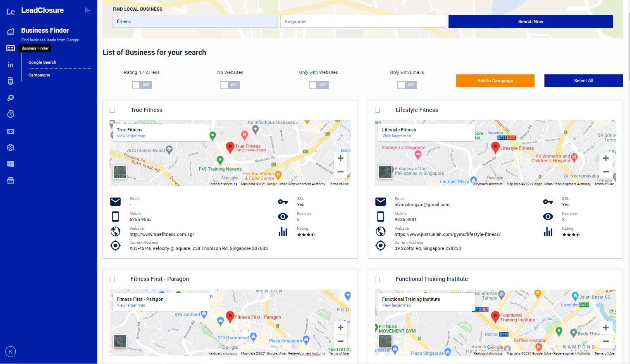Open the truefitness.com.sg website link
Viewport: 630px width, 364px height.
click(162, 234)
